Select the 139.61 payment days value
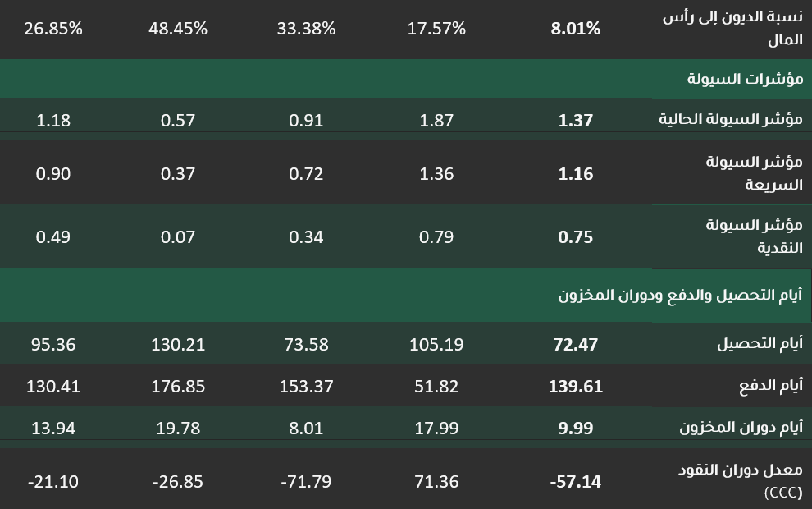 point(575,386)
